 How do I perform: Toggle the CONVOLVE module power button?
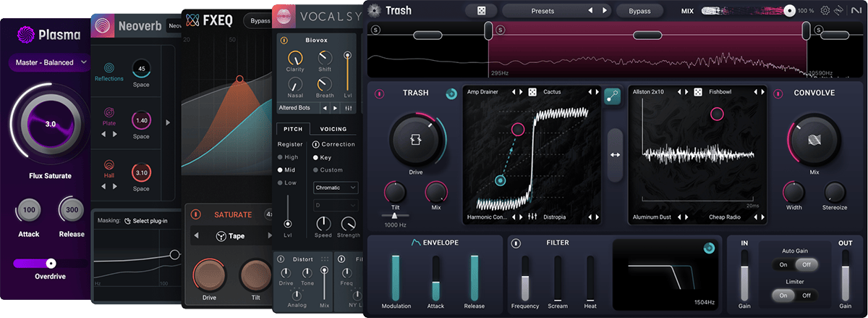pyautogui.click(x=779, y=93)
